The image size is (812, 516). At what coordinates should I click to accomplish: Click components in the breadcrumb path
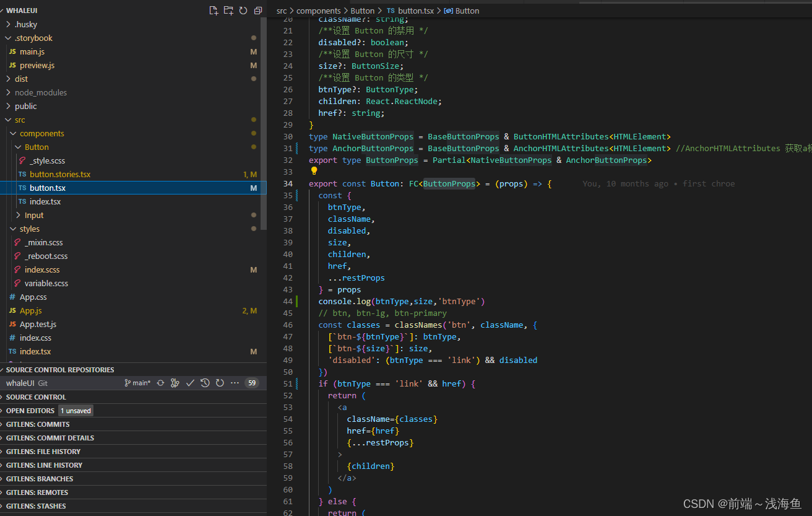[x=319, y=11]
